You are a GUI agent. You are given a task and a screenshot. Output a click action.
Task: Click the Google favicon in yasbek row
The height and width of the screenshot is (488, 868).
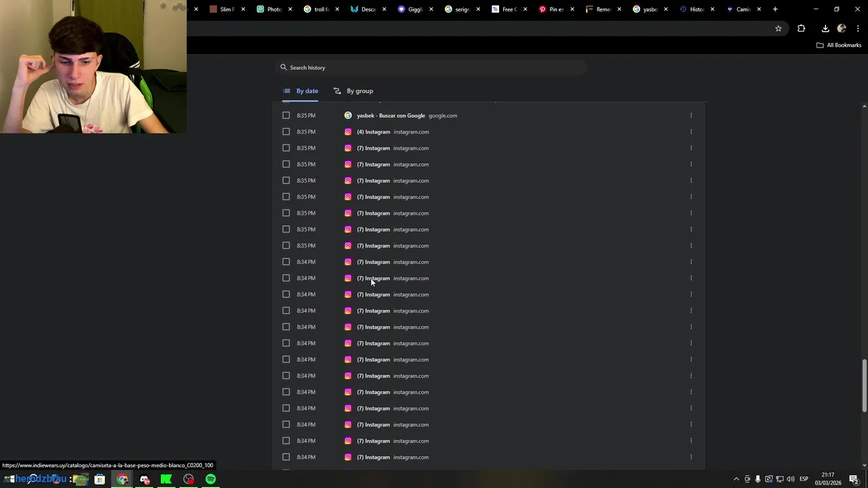click(348, 115)
